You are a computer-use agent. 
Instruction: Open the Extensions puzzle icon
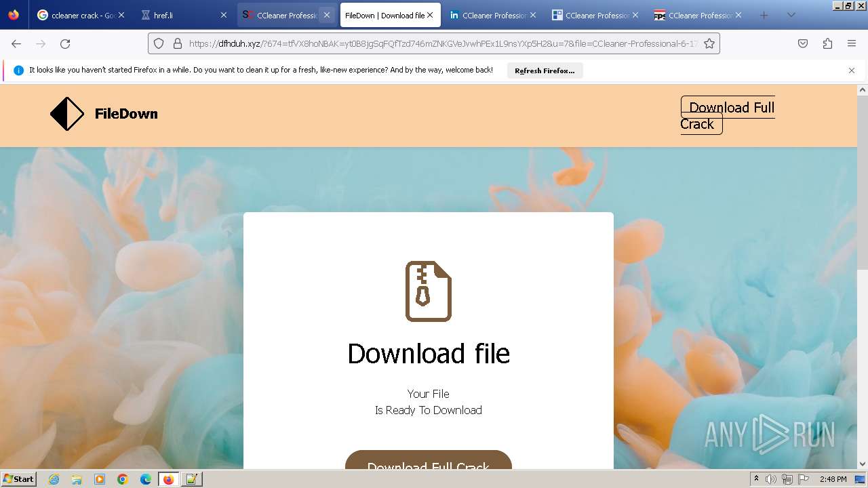[x=827, y=43]
